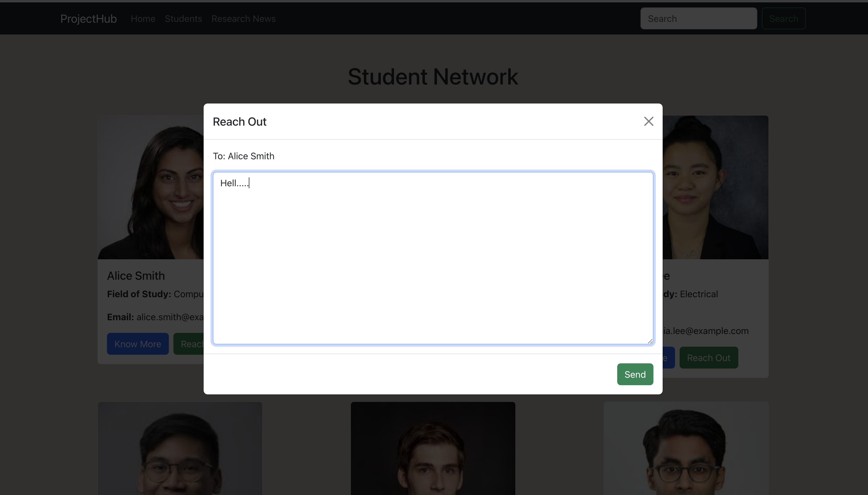
Task: Click Alice Smith's Know More button
Action: tap(138, 344)
